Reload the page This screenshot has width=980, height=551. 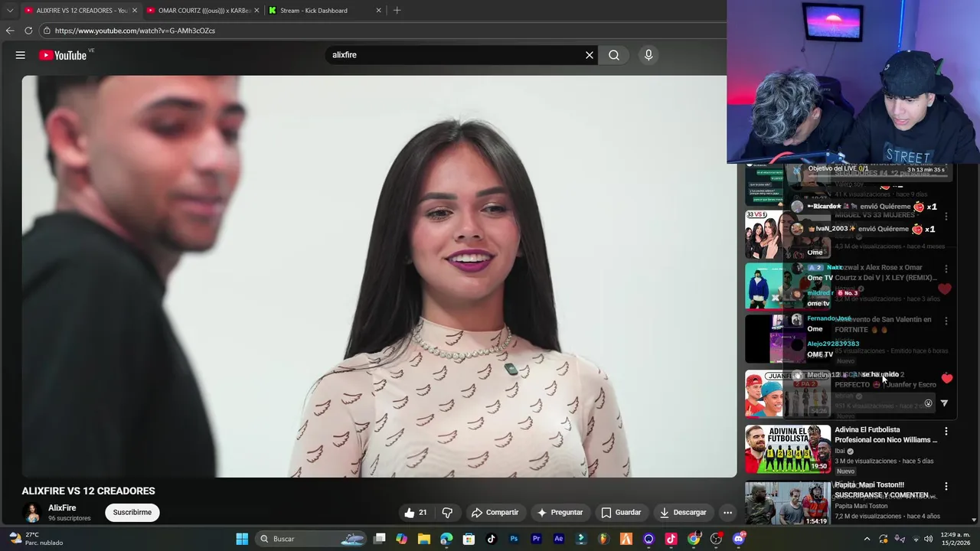point(28,31)
